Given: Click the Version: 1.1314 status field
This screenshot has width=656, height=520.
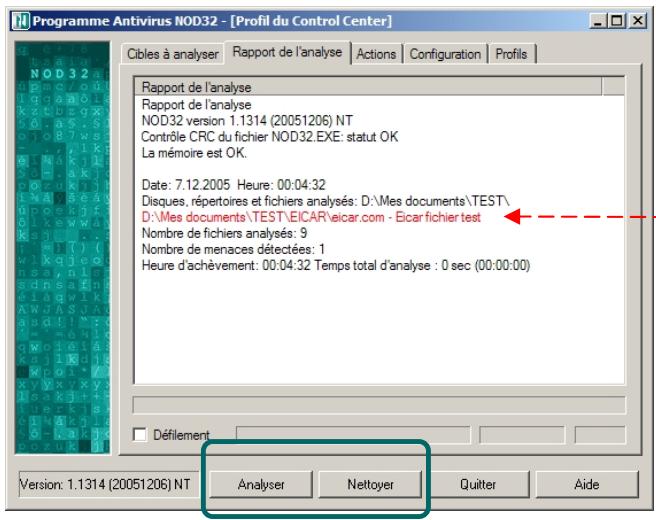Looking at the screenshot, I should coord(108,484).
